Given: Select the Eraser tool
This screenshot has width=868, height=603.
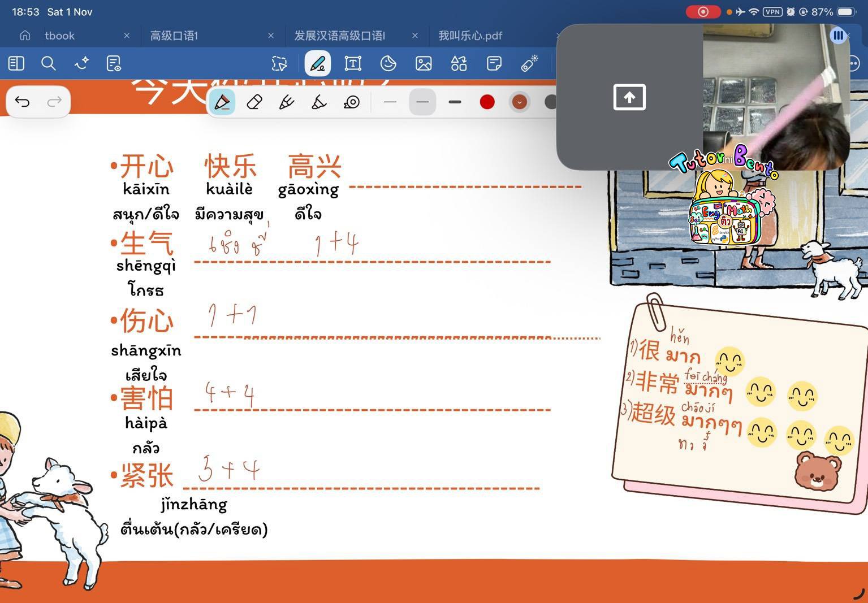Looking at the screenshot, I should (x=253, y=102).
